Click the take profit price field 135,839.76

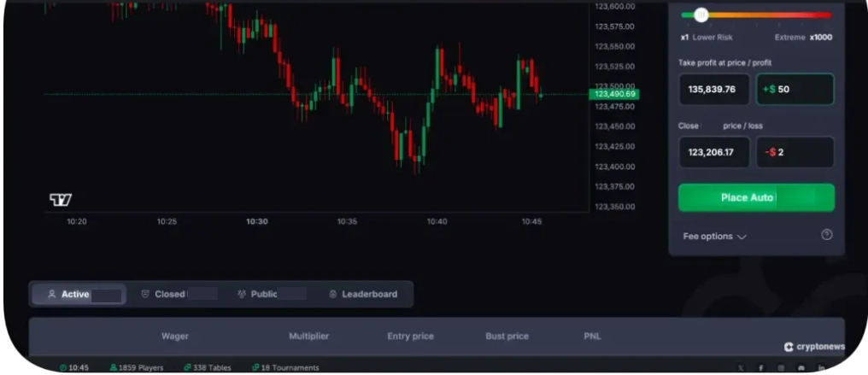click(x=714, y=89)
